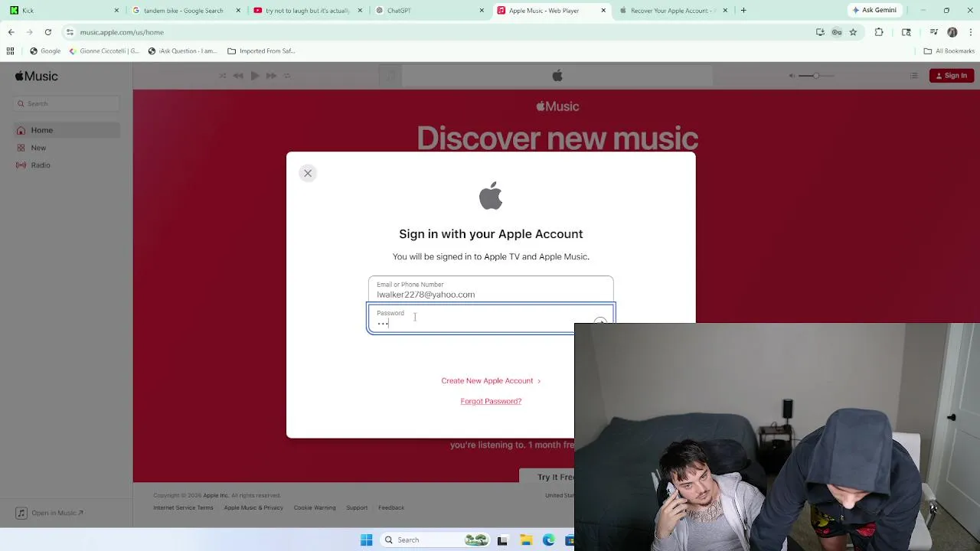Open the New section icon

pos(21,148)
